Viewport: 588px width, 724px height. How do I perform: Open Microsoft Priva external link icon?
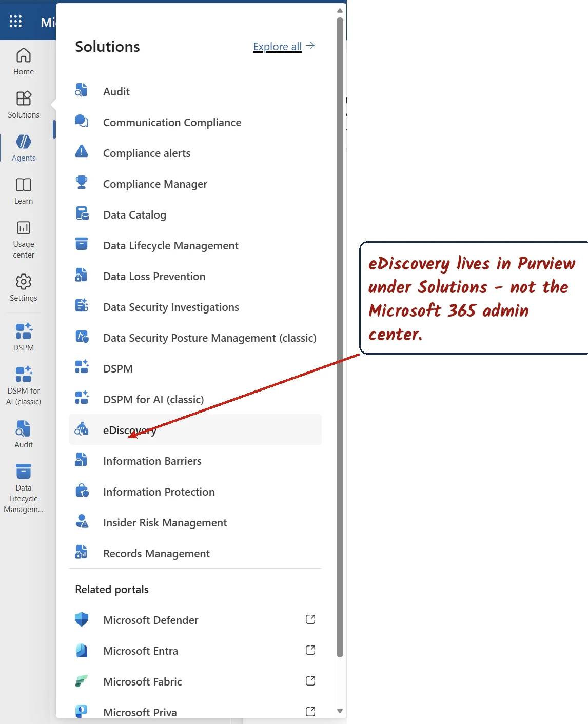310,712
